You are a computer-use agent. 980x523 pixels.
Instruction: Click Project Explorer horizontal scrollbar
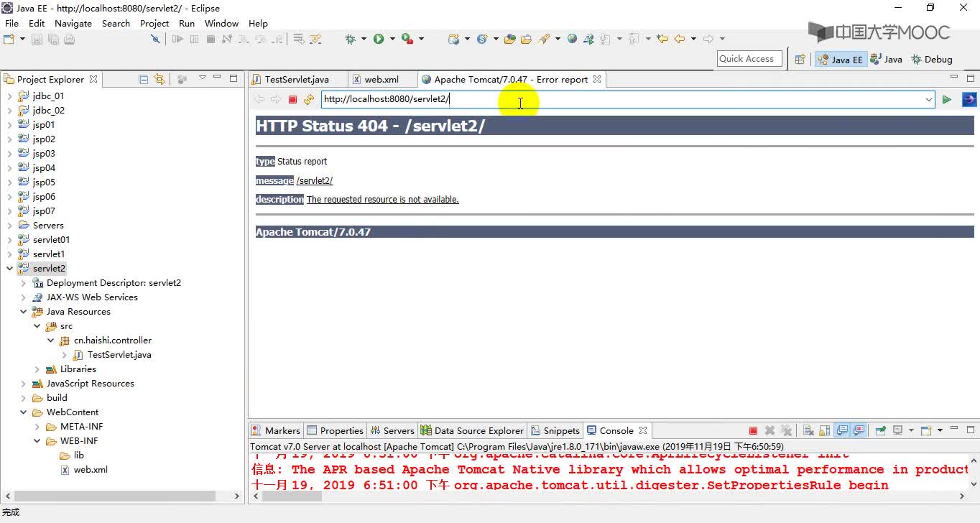click(x=115, y=496)
